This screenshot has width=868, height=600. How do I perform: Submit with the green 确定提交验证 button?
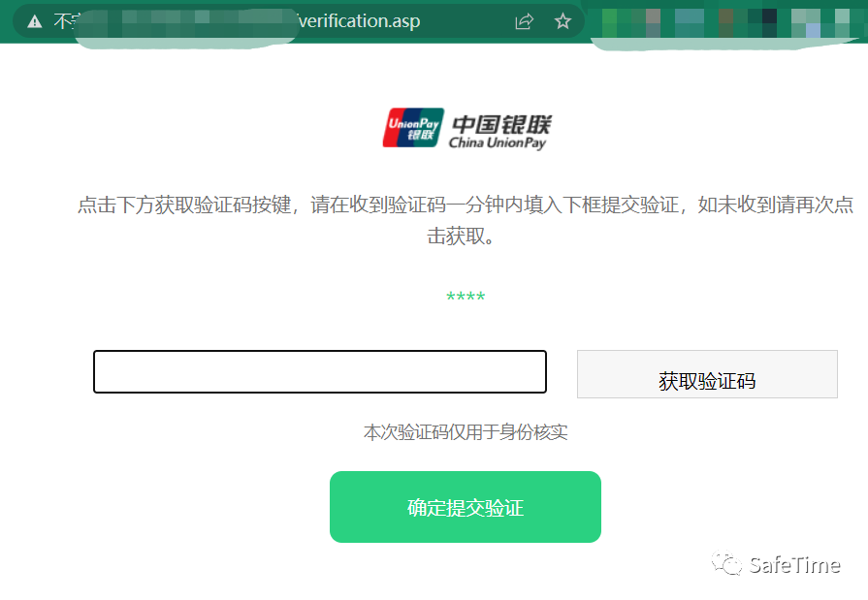(x=465, y=507)
